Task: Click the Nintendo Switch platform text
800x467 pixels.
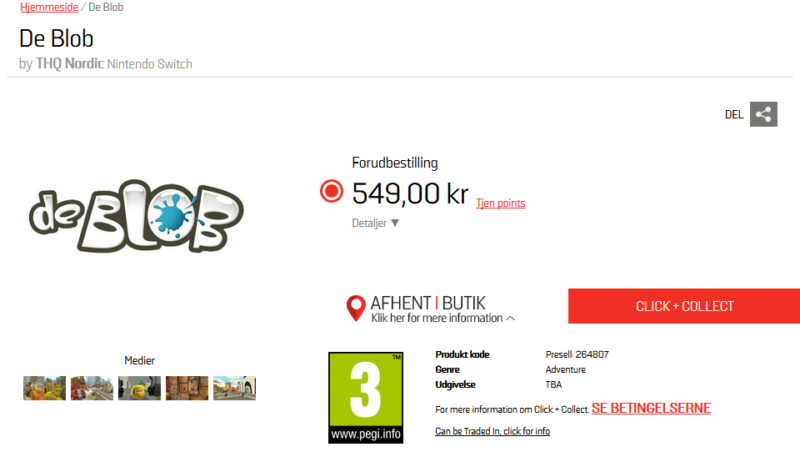Action: click(150, 64)
